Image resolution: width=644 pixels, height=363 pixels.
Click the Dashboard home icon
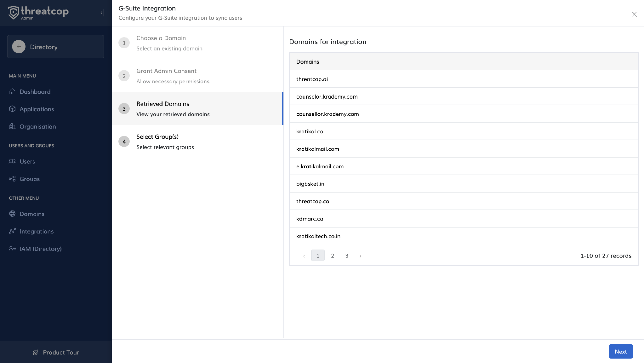click(12, 92)
